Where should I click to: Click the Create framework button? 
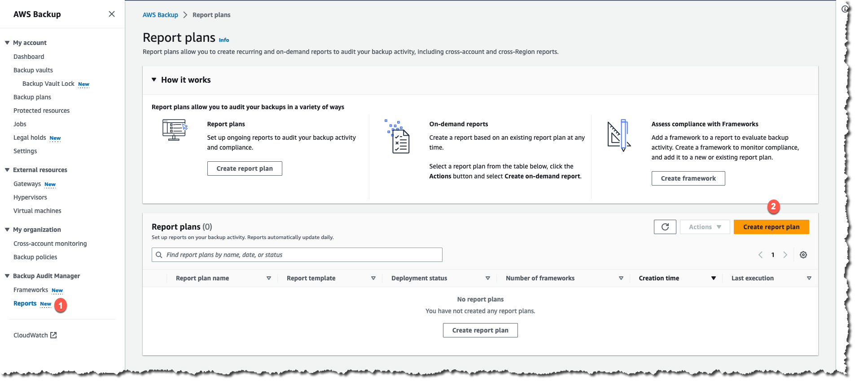pos(688,178)
